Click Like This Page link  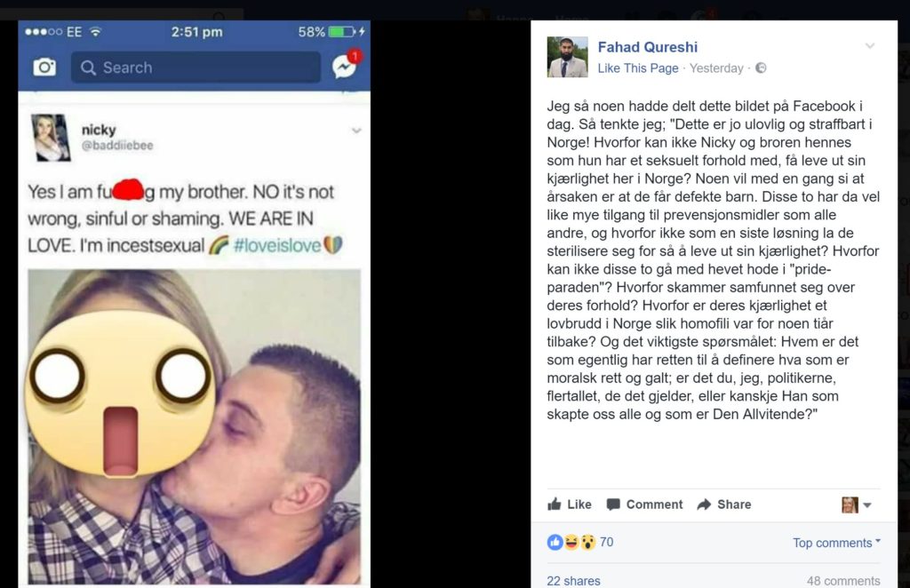[638, 68]
